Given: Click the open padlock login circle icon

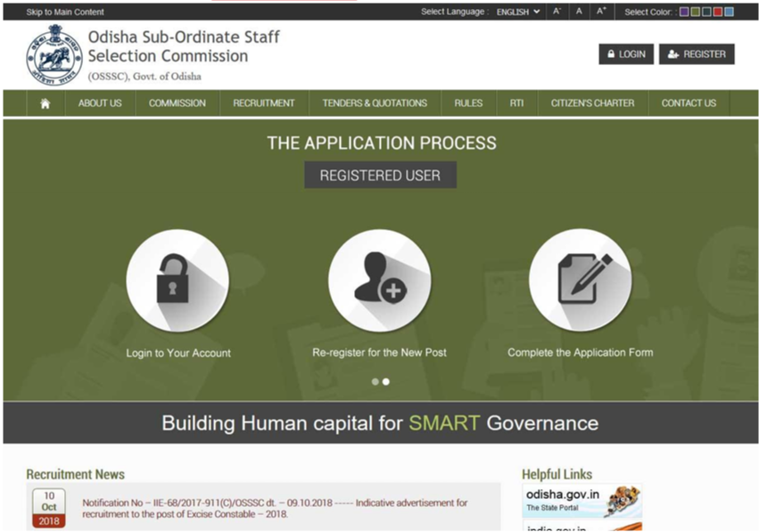Looking at the screenshot, I should pos(177,281).
